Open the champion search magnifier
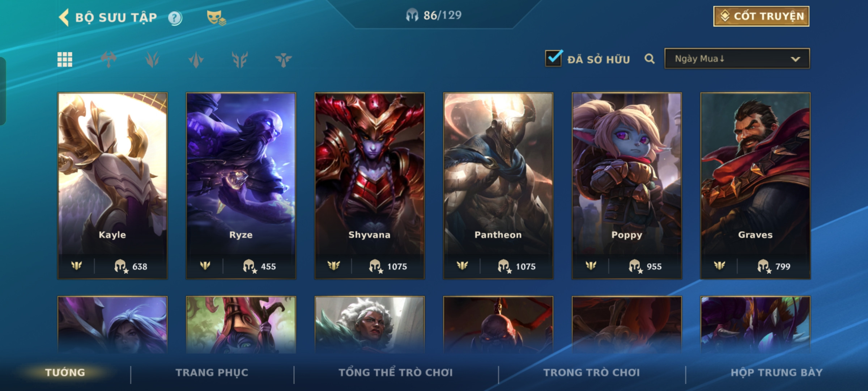This screenshot has width=868, height=391. [650, 59]
